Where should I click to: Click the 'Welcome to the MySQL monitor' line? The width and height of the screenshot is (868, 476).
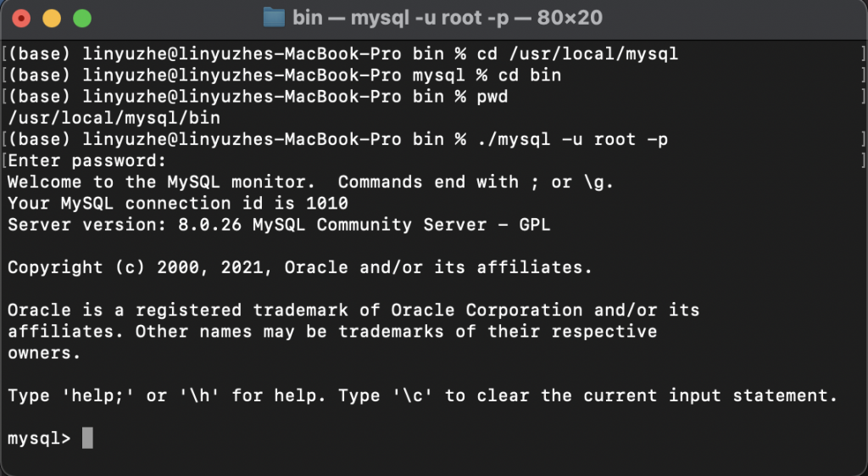click(x=310, y=182)
